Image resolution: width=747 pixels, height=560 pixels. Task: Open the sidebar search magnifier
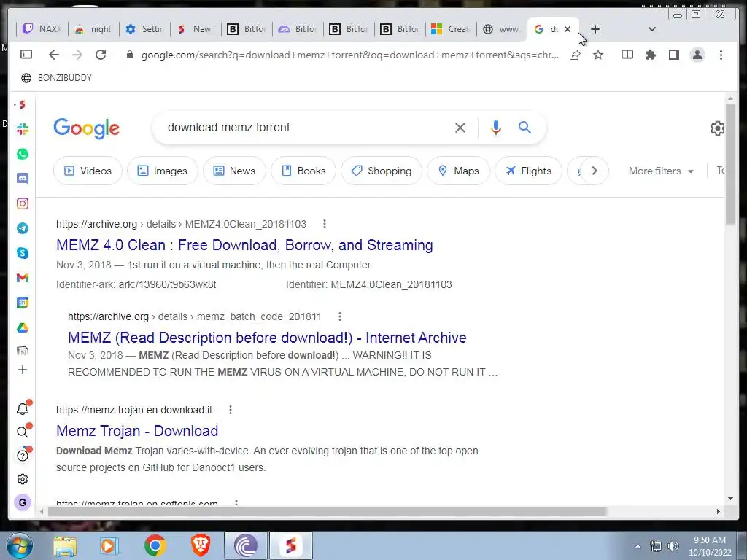tap(23, 432)
